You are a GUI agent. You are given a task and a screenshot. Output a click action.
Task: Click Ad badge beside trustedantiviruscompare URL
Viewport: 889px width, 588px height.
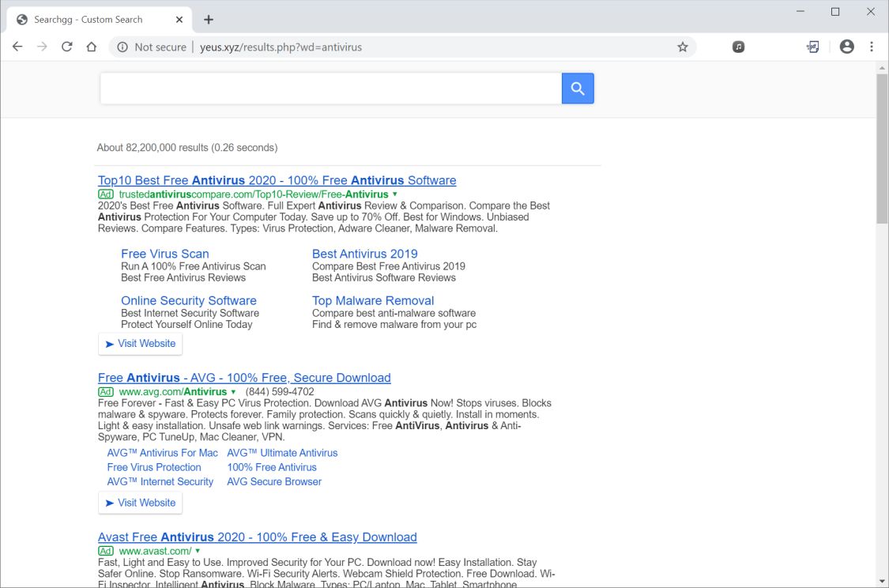pyautogui.click(x=105, y=194)
